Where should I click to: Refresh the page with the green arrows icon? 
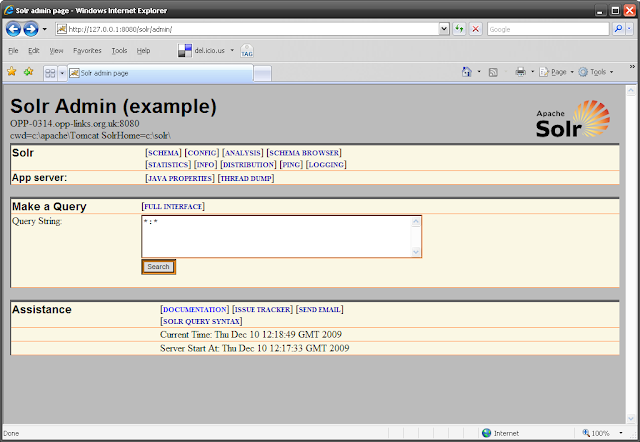(x=460, y=29)
